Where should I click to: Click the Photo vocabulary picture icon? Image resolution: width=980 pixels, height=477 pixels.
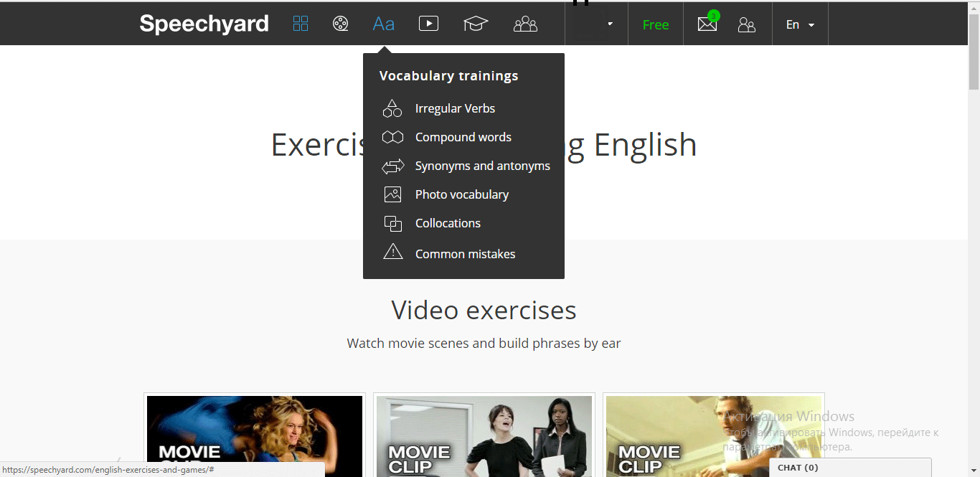392,194
